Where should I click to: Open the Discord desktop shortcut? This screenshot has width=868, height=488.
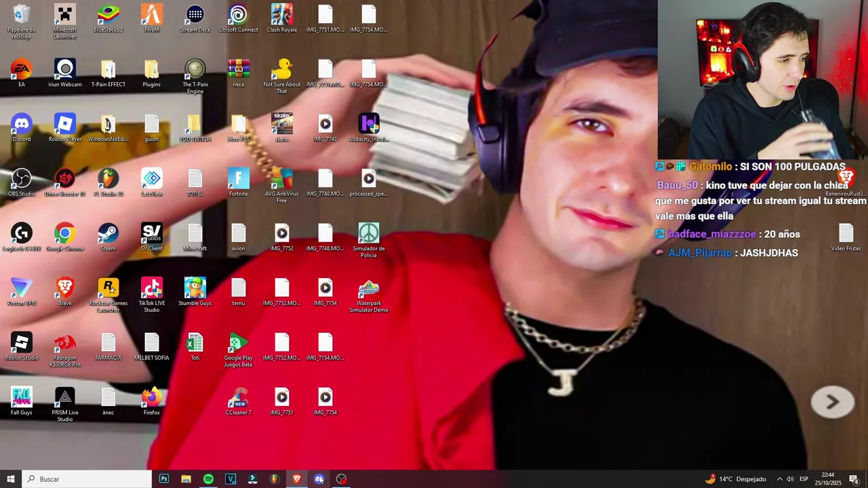click(x=22, y=128)
